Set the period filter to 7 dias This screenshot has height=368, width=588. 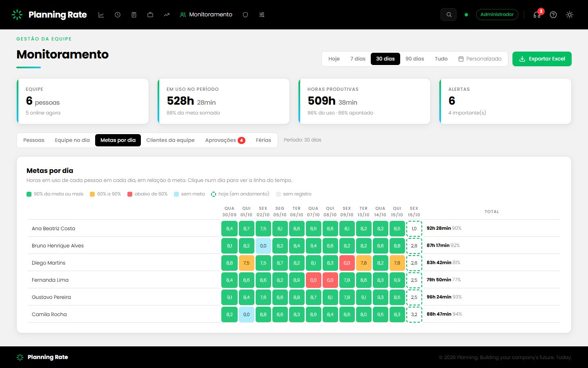click(358, 59)
